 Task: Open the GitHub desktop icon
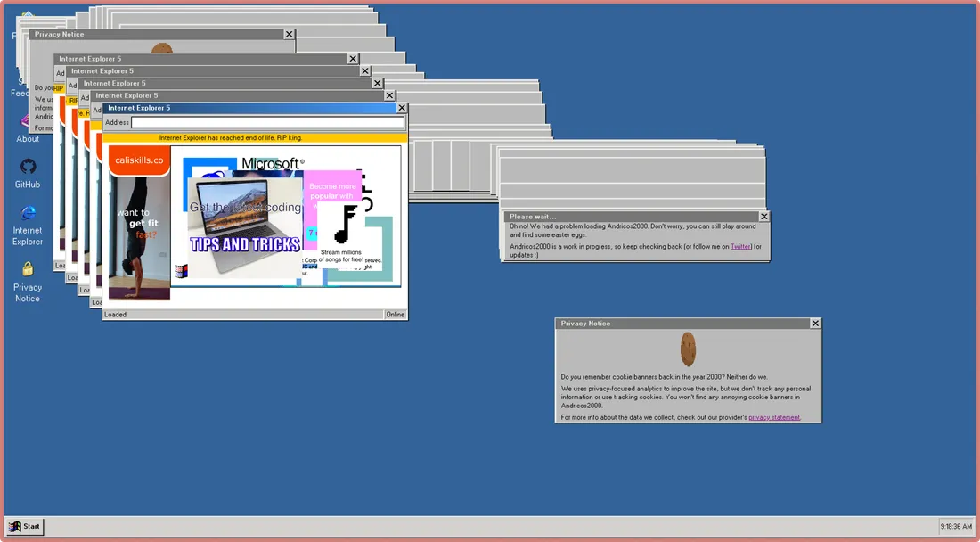[28, 174]
